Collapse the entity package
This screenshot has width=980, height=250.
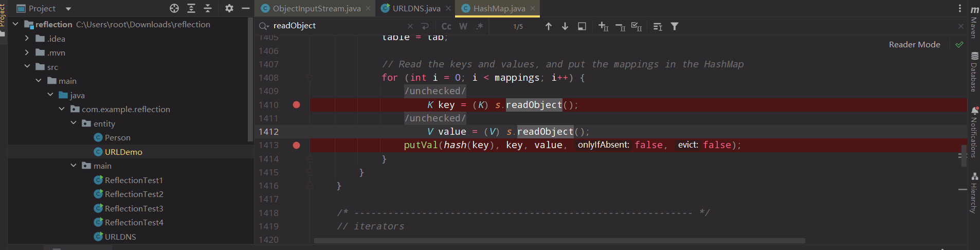click(x=74, y=123)
